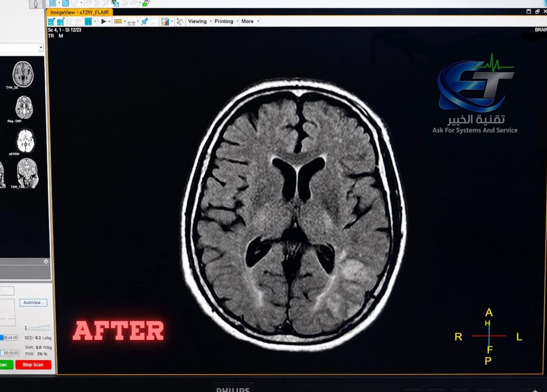This screenshot has width=547, height=392.
Task: Expand the play options dropdown arrow
Action: (110, 21)
